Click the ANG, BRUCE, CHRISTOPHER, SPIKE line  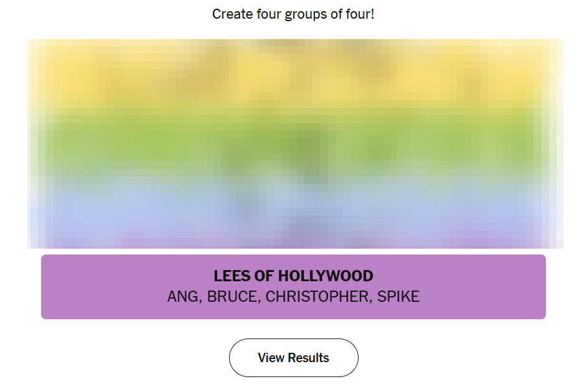(x=293, y=297)
